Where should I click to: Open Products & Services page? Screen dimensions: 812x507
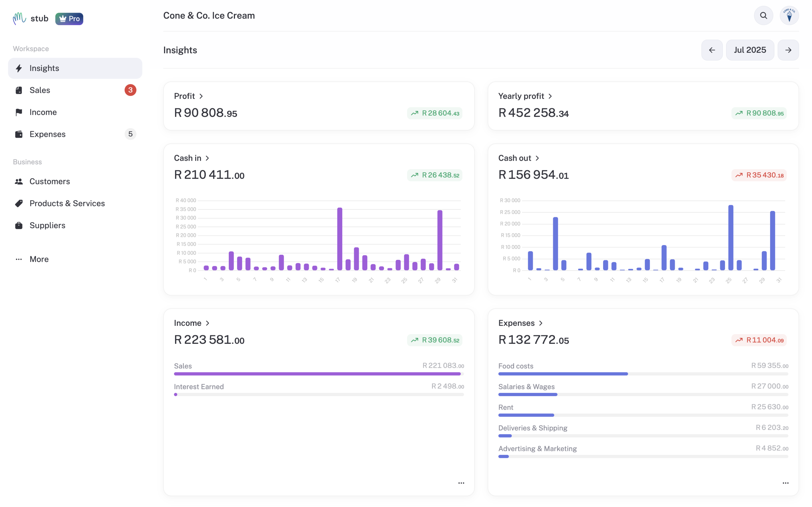75,203
